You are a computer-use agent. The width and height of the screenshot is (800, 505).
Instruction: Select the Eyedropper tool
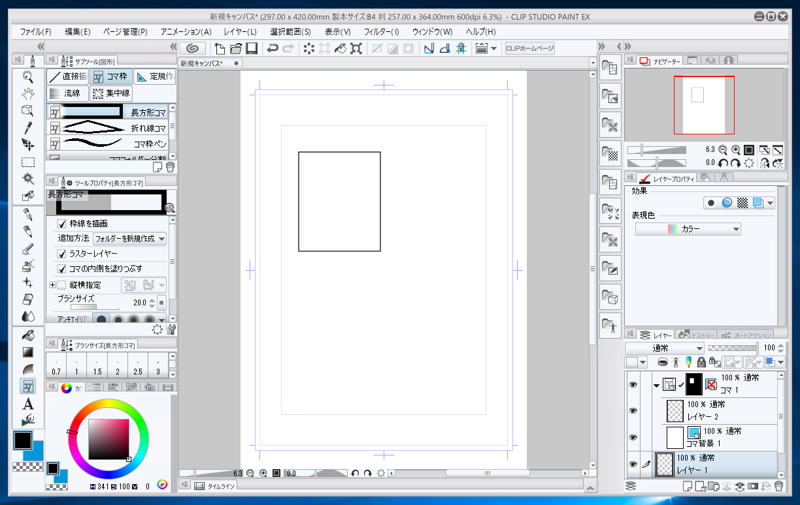point(28,128)
